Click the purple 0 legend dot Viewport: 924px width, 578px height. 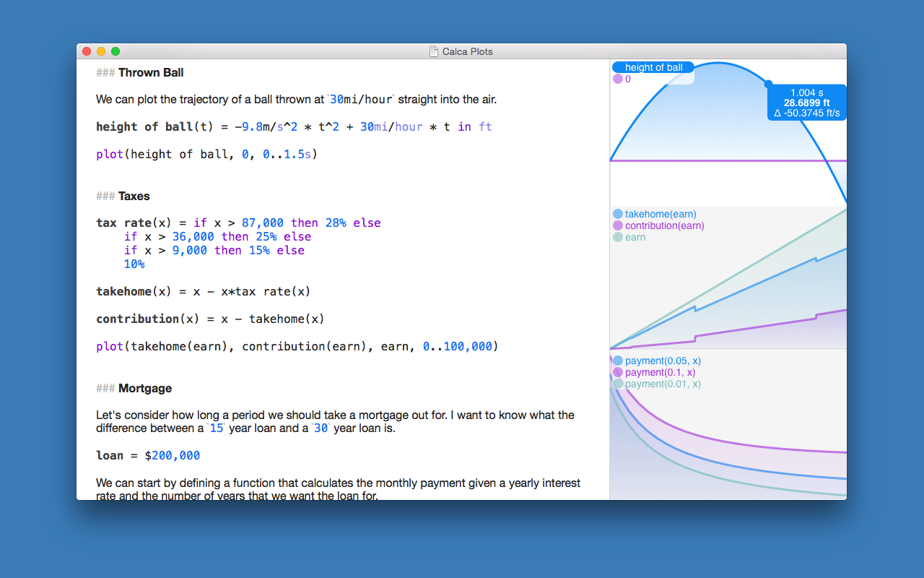point(617,79)
